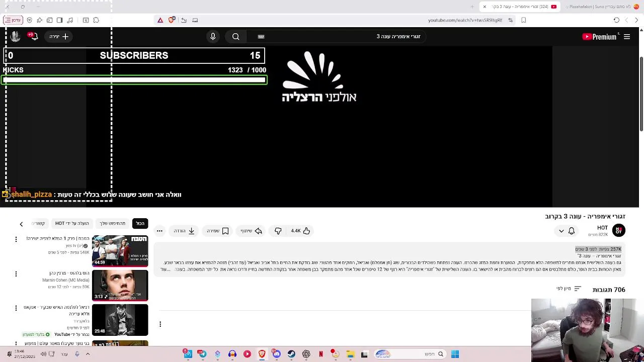The height and width of the screenshot is (362, 644).
Task: Click video player with אולפני הרצליה logo
Action: 319,126
